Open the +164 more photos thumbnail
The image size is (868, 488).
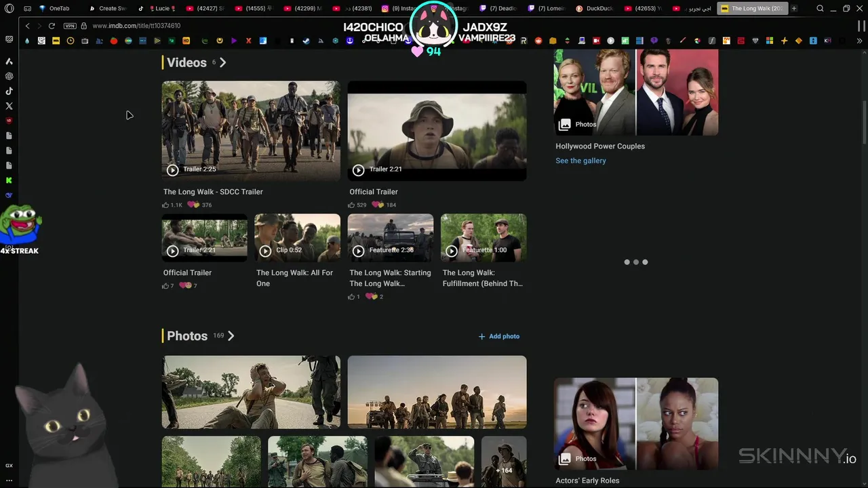tap(504, 462)
